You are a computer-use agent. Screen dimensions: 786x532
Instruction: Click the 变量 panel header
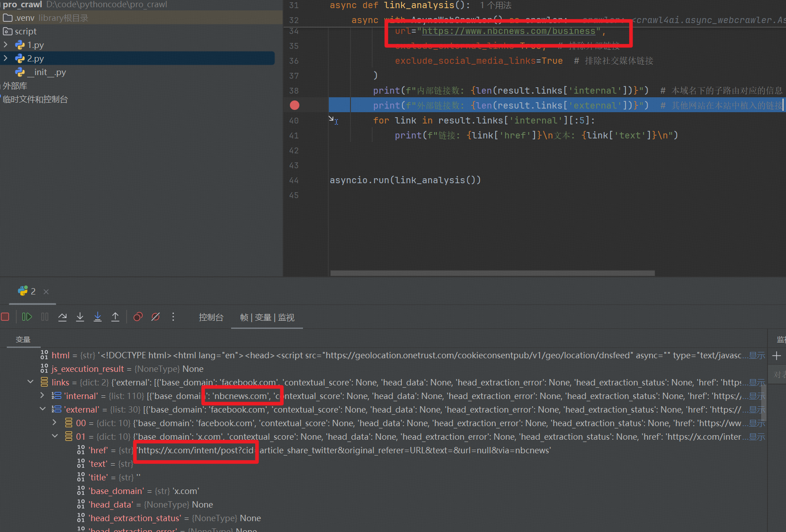[23, 340]
